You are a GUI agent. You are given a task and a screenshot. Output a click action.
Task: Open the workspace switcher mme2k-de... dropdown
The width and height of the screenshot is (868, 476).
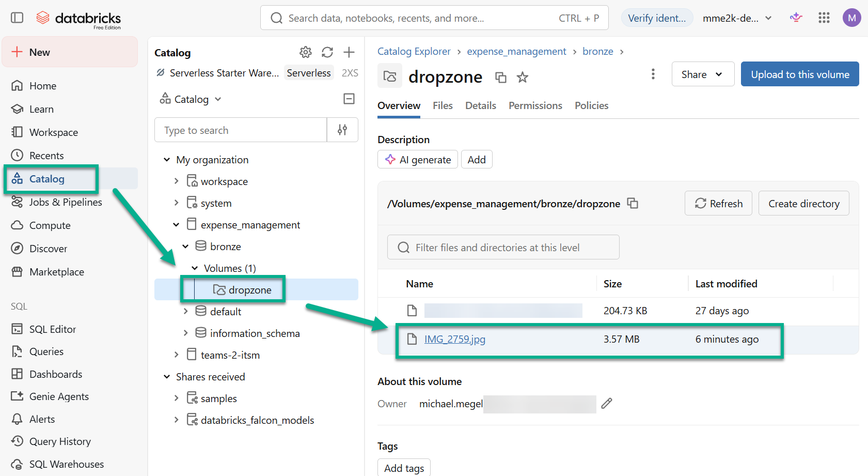(x=737, y=18)
